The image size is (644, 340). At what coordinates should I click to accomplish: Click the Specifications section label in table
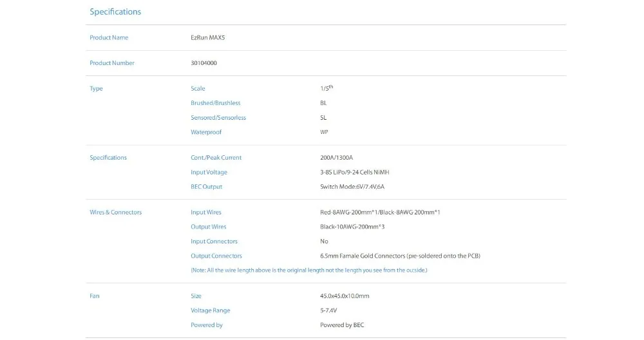[x=108, y=158]
